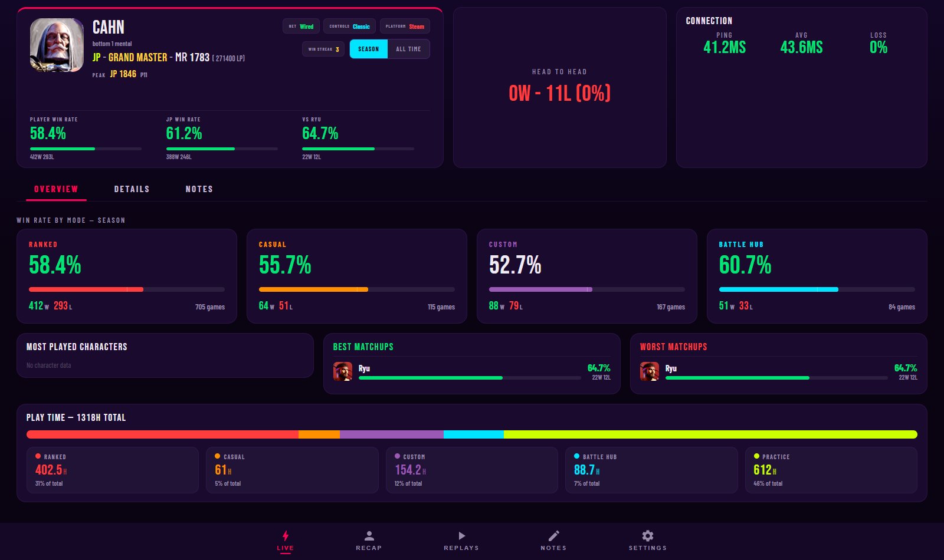This screenshot has height=560, width=944.
Task: Click Ryu portrait in Best Matchups
Action: [x=343, y=371]
